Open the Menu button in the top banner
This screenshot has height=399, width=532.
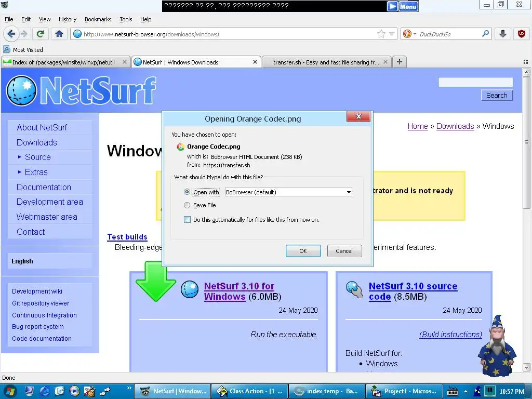point(408,6)
